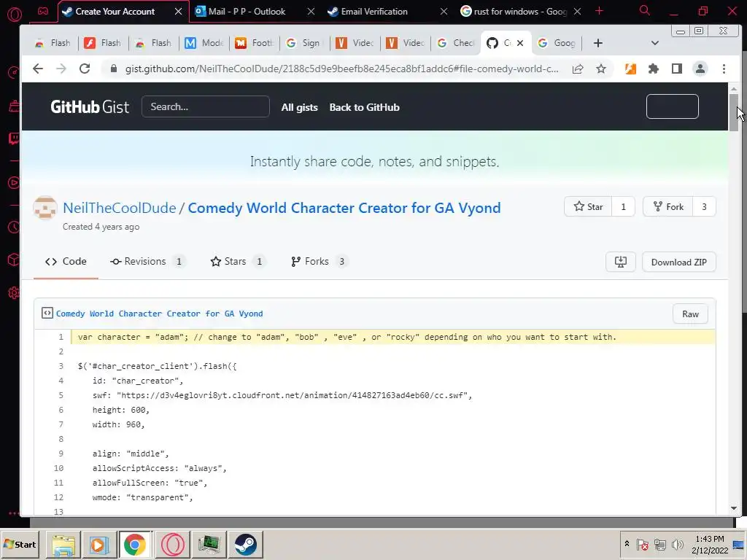Toggle Chrome side panel icon
747x560 pixels.
click(x=676, y=69)
